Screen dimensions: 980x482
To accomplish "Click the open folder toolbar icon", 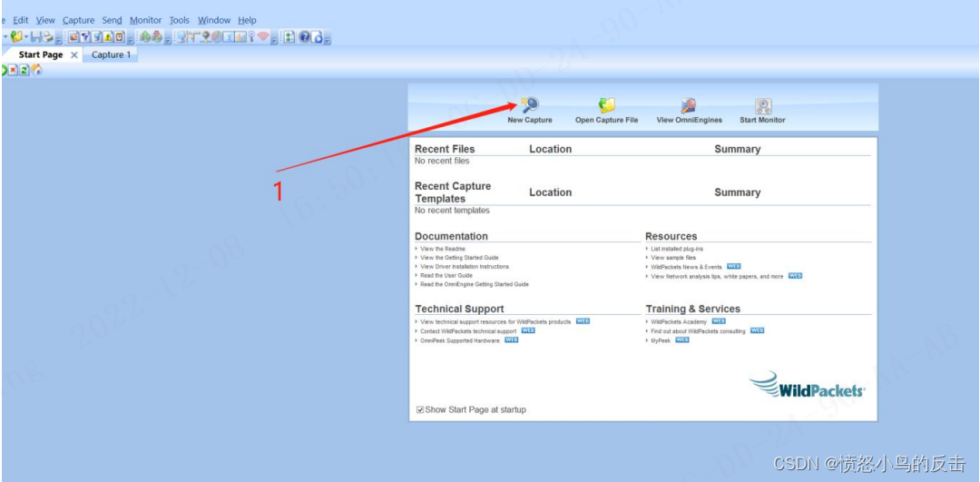I will [16, 37].
